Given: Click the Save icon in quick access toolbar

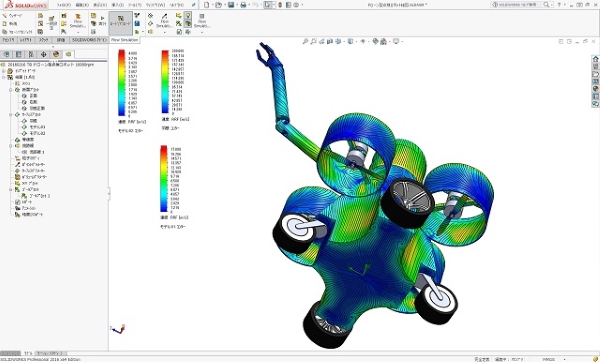Looking at the screenshot, I should click(x=231, y=5).
